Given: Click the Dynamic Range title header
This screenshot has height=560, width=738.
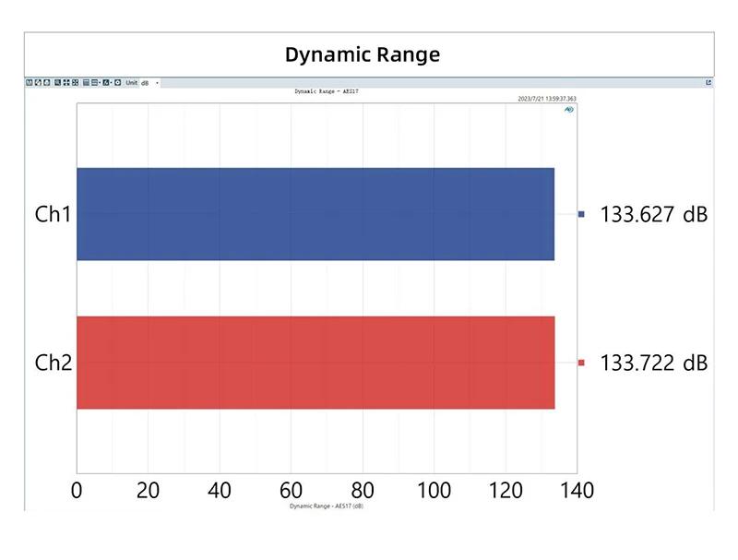Looking at the screenshot, I should click(x=362, y=54).
